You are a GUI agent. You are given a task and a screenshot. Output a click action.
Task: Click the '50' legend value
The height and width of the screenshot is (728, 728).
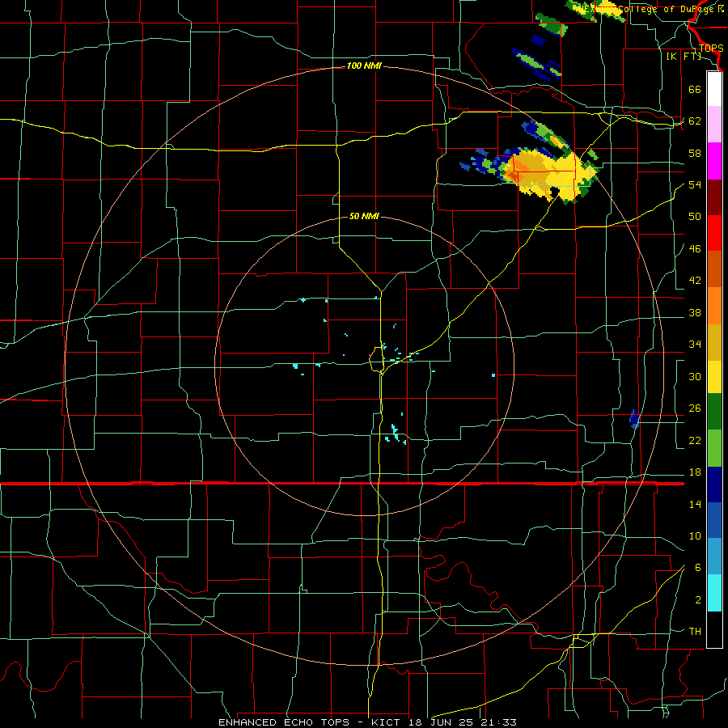(x=695, y=217)
